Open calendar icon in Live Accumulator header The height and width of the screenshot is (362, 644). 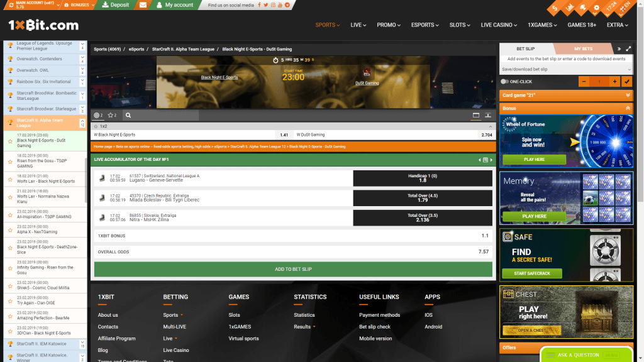(486, 160)
